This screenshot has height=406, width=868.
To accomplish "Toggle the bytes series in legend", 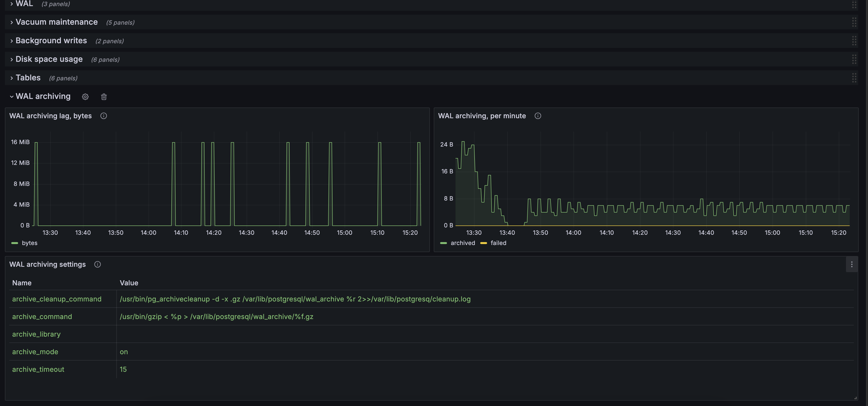I will click(x=29, y=243).
